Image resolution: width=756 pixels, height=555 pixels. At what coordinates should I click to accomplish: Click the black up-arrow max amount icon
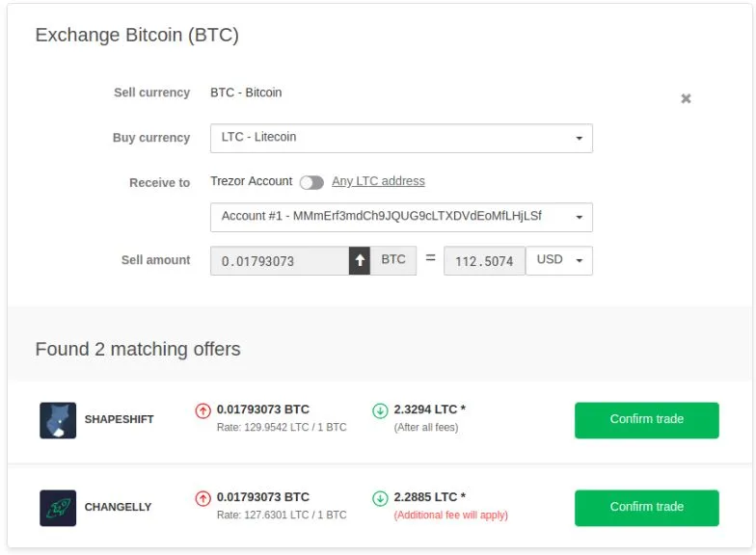click(360, 260)
